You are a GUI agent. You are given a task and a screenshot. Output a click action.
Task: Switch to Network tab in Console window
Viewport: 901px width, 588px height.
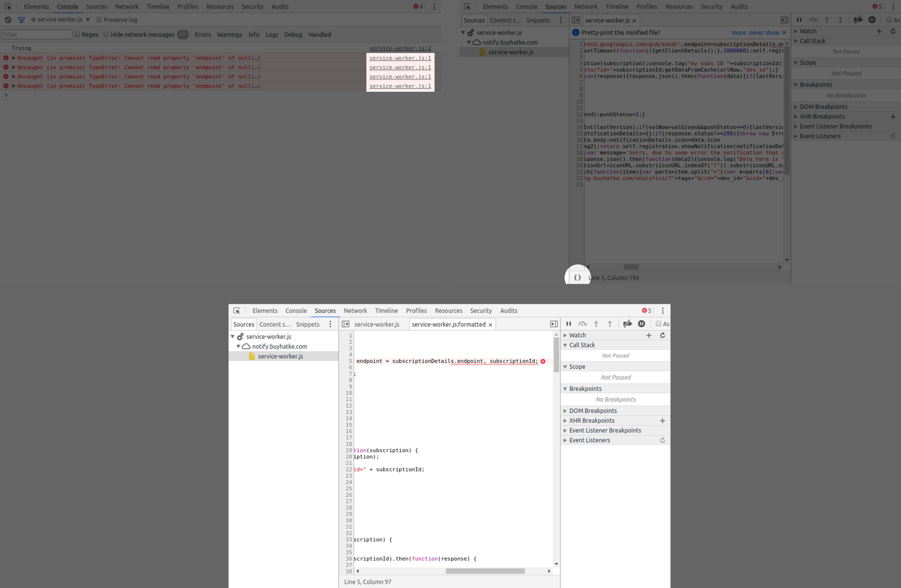(127, 7)
